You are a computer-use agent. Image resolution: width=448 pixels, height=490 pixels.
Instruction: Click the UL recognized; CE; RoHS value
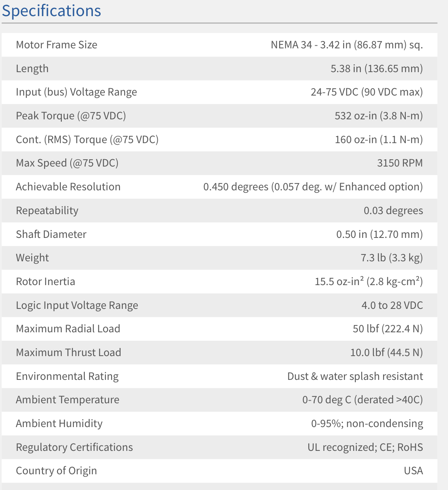[x=365, y=447]
